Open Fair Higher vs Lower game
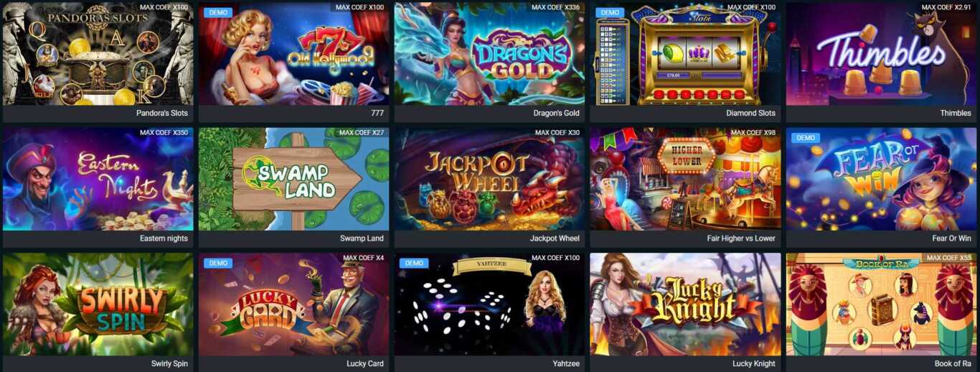Image resolution: width=980 pixels, height=372 pixels. (685, 179)
